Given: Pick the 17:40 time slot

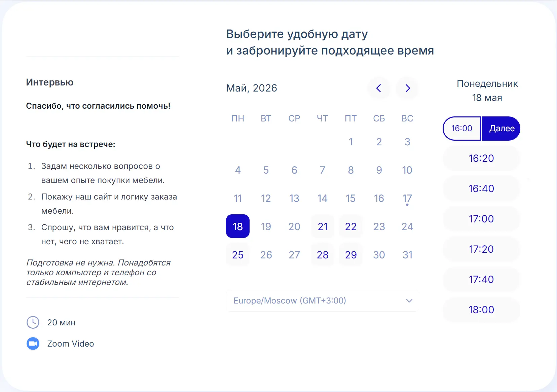Looking at the screenshot, I should 481,279.
